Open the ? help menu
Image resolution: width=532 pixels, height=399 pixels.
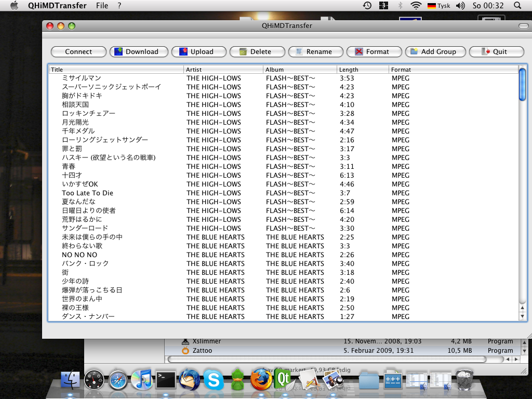(119, 6)
